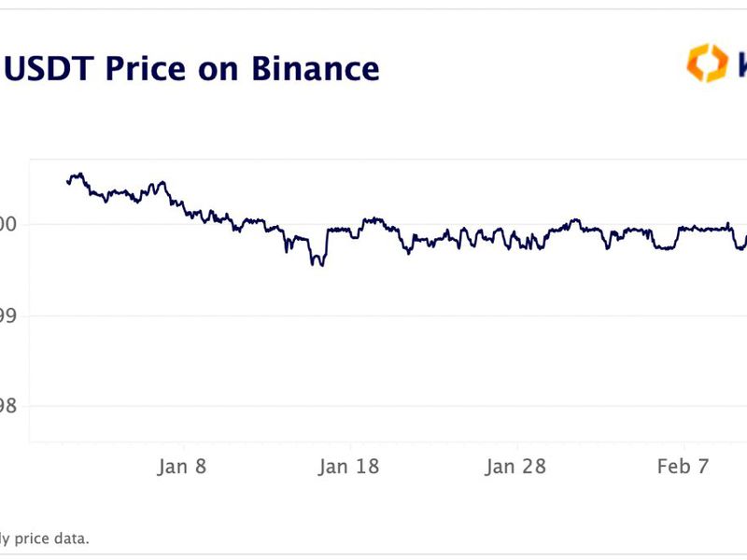Click the price line directly above Feb 7
Image resolution: width=747 pixels, height=560 pixels.
[x=684, y=228]
